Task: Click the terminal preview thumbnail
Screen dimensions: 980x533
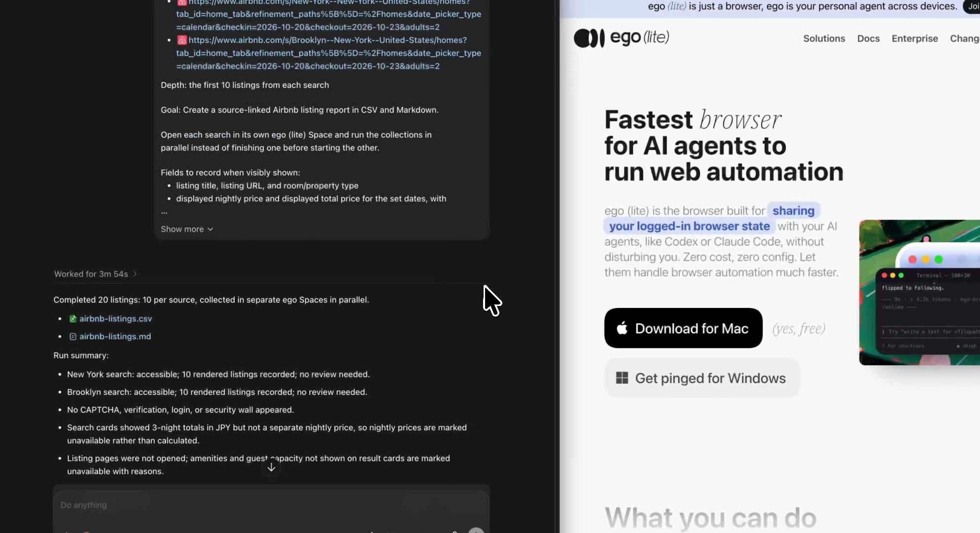Action: point(920,293)
